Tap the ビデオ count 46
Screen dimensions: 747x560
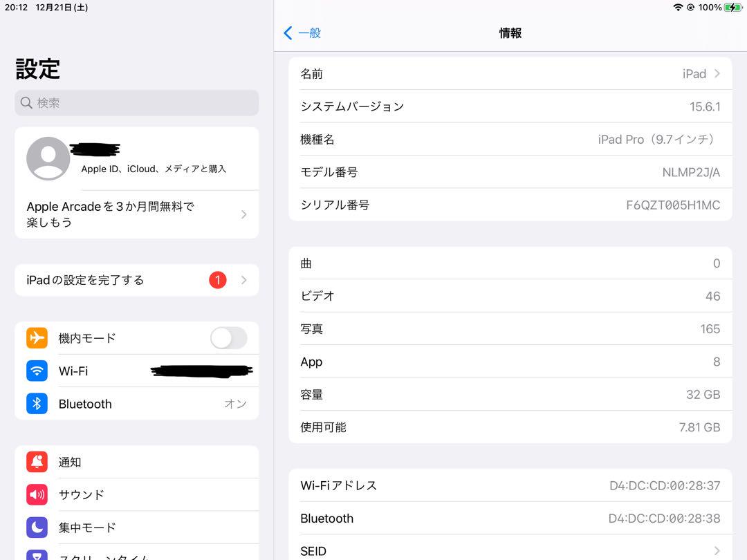pos(712,296)
